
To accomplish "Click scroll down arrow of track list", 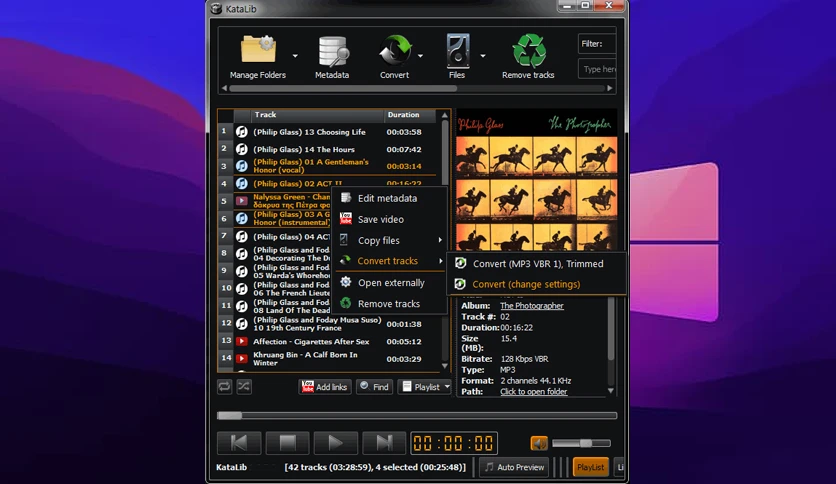I will point(445,366).
